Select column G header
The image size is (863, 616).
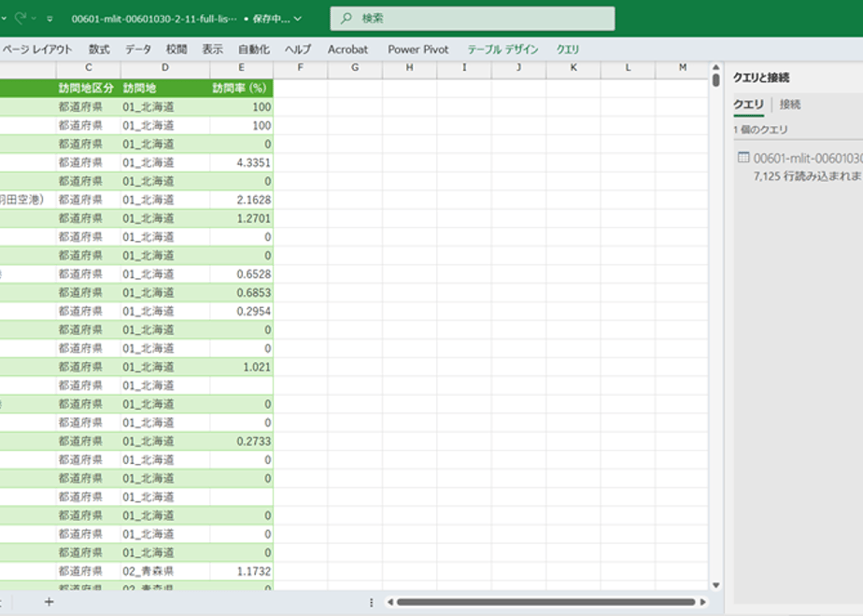click(355, 67)
